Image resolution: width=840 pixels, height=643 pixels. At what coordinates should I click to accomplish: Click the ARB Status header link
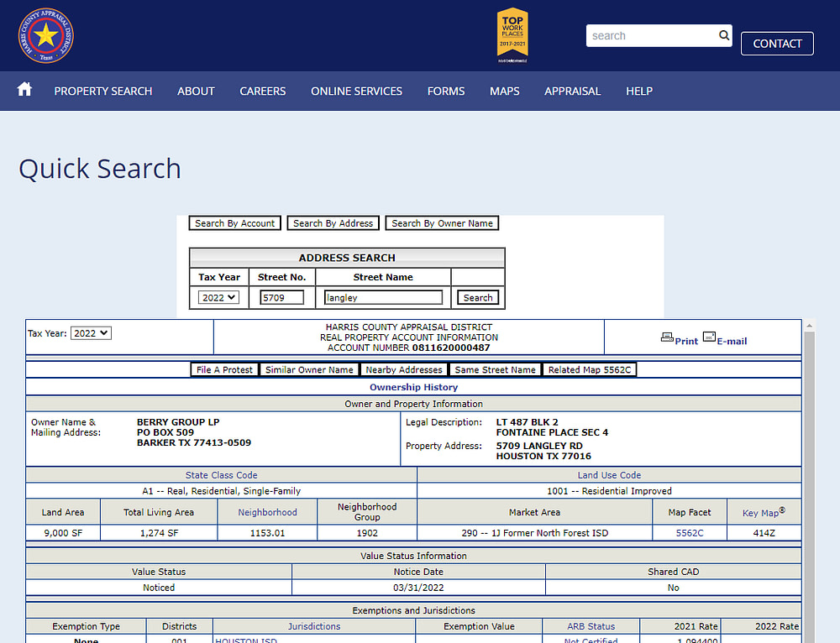[591, 626]
